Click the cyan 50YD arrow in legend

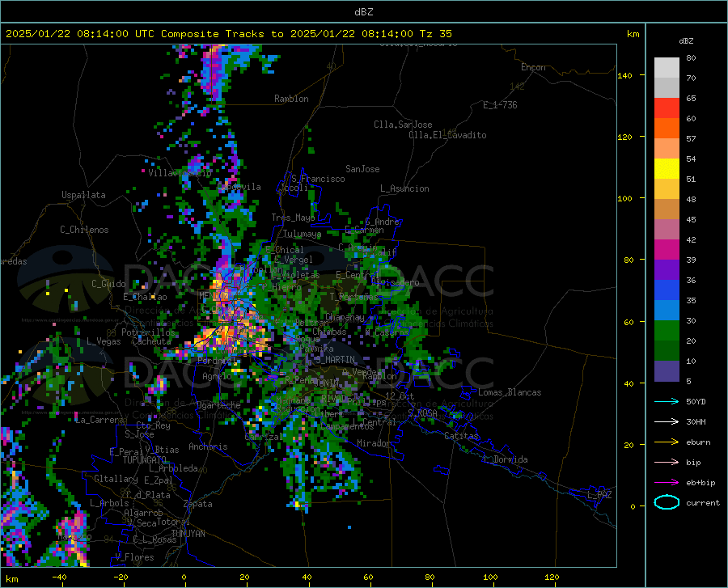667,401
